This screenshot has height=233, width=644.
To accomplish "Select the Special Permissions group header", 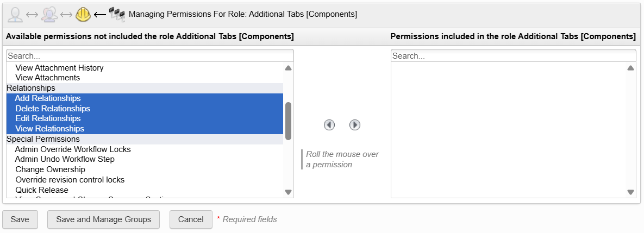I will [43, 139].
